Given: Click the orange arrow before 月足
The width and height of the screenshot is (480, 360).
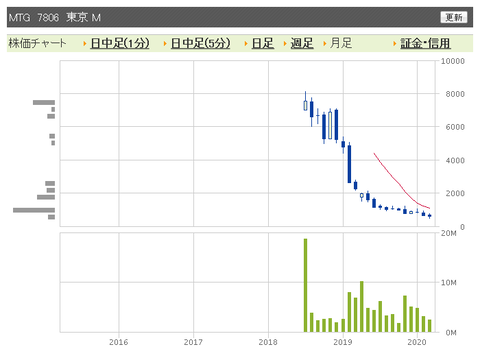Looking at the screenshot, I should (x=324, y=43).
